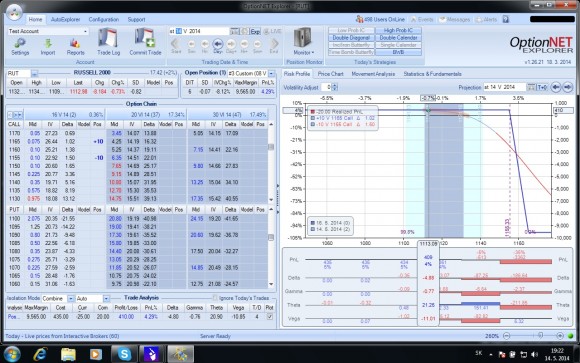Click the volume icon in system tray

(x=534, y=354)
